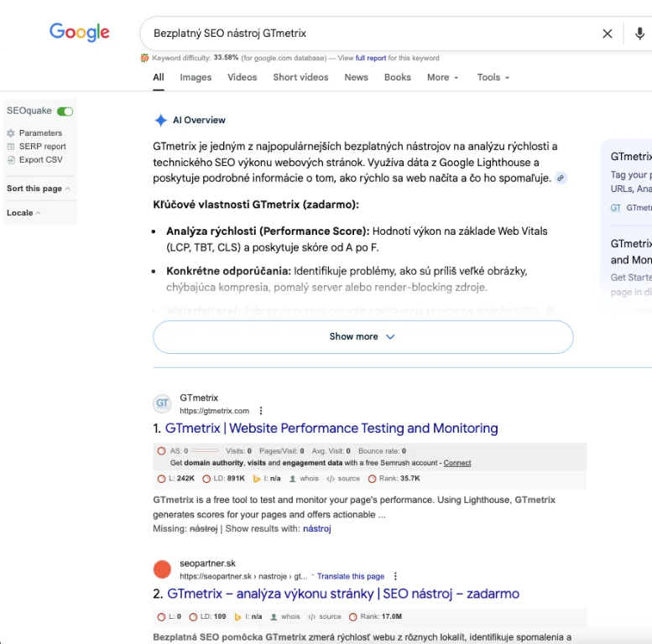Click the AI Overview source link icon

(x=561, y=178)
